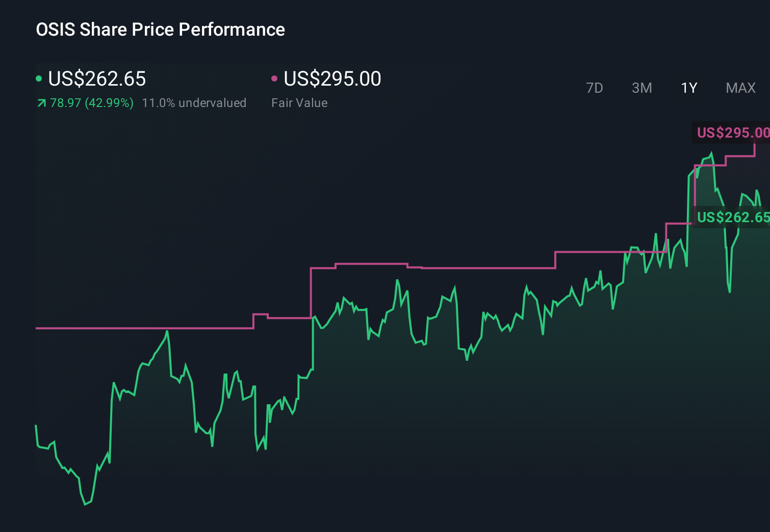Click the US$295.00 Fair Value price tag

coord(733,133)
